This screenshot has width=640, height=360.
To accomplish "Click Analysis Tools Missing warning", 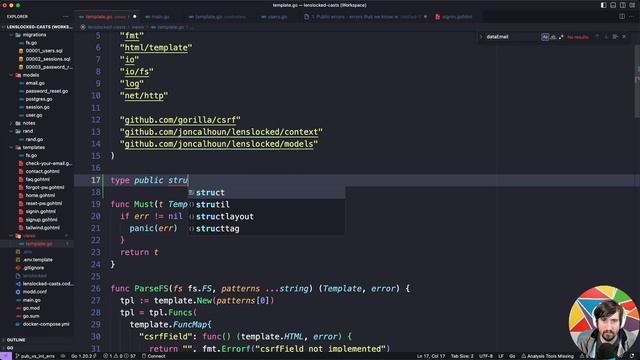I will pos(547,356).
